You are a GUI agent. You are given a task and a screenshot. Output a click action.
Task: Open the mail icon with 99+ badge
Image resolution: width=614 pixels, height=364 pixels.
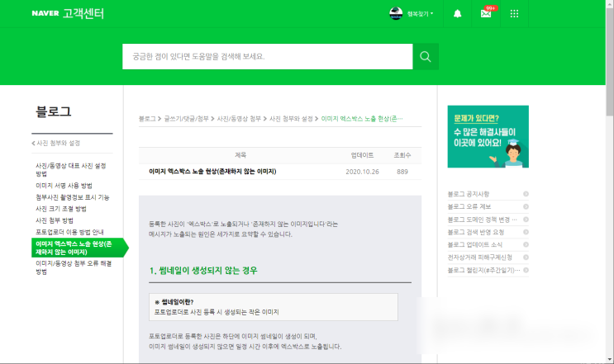486,14
